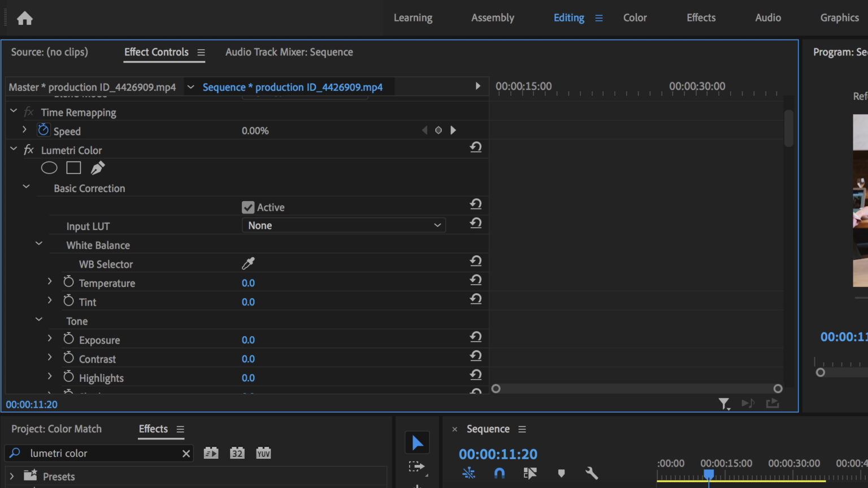The image size is (868, 488).
Task: Select the pen mask tool in Lumetri Color
Action: [x=97, y=167]
